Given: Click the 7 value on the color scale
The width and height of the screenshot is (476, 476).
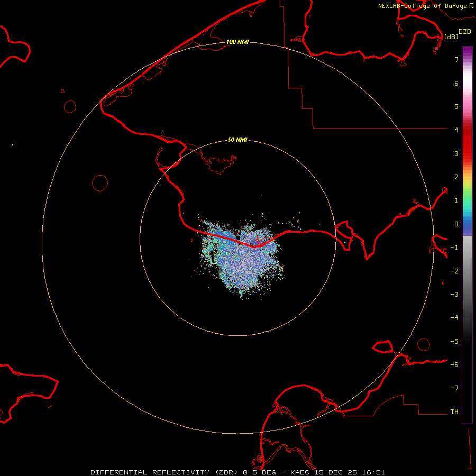Looking at the screenshot, I should [456, 59].
